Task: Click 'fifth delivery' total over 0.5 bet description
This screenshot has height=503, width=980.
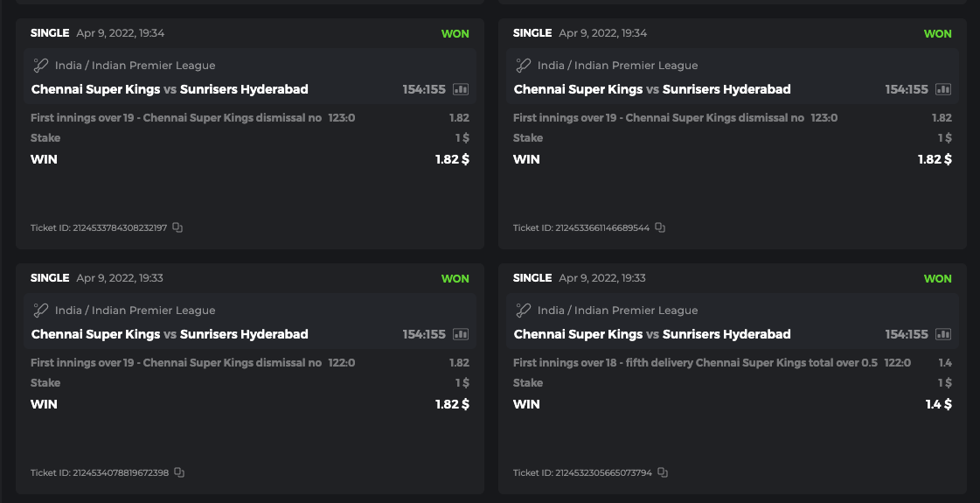Action: click(695, 363)
